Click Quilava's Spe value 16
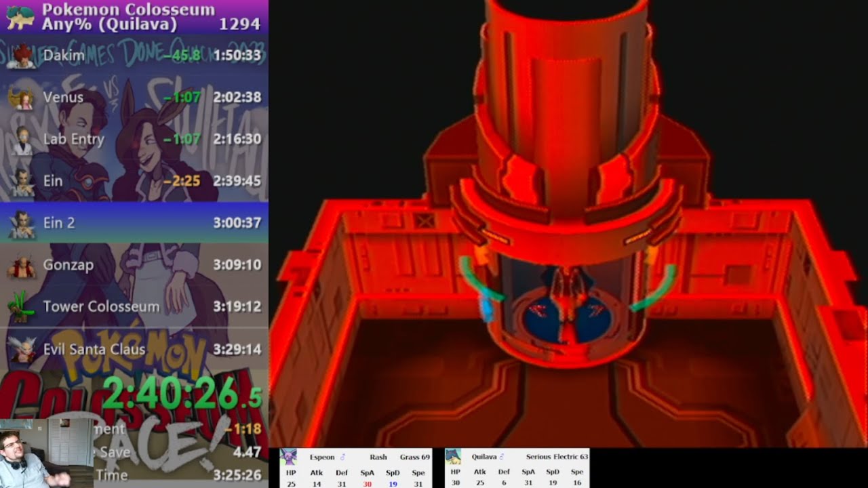868x488 pixels. 576,484
